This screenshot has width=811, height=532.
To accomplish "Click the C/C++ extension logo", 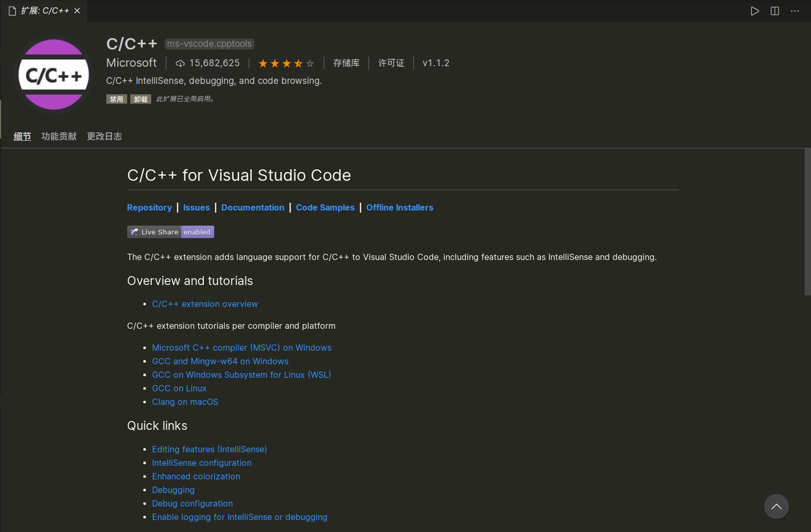I will click(x=54, y=75).
